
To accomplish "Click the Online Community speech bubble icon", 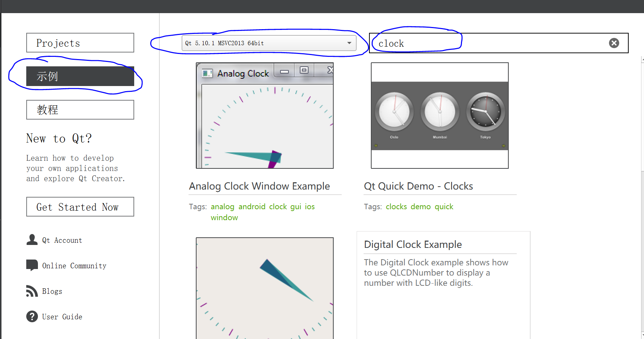I will coord(32,265).
